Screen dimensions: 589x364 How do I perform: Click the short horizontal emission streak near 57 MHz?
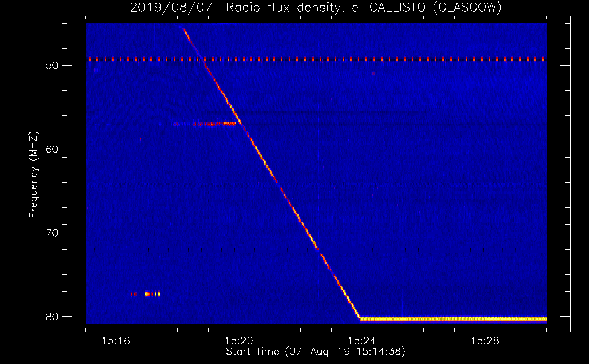tap(204, 124)
